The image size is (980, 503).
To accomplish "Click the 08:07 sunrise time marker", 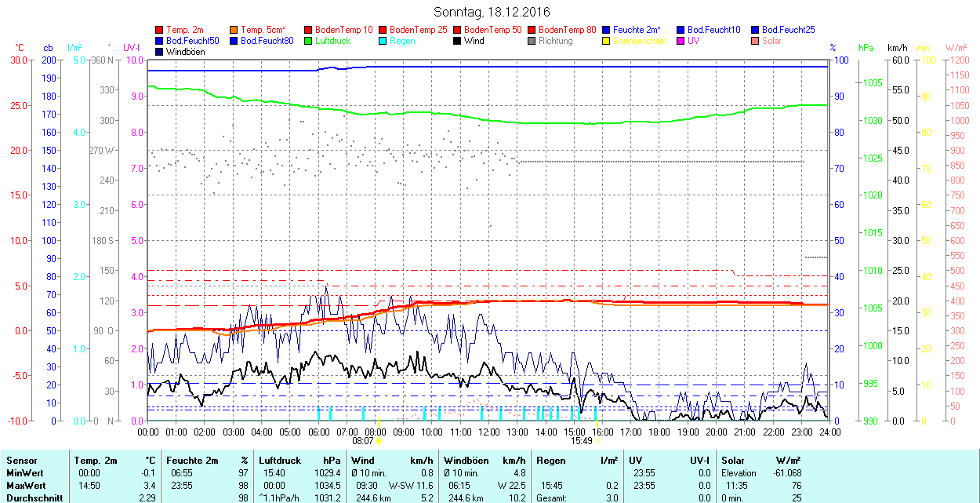I will (364, 441).
